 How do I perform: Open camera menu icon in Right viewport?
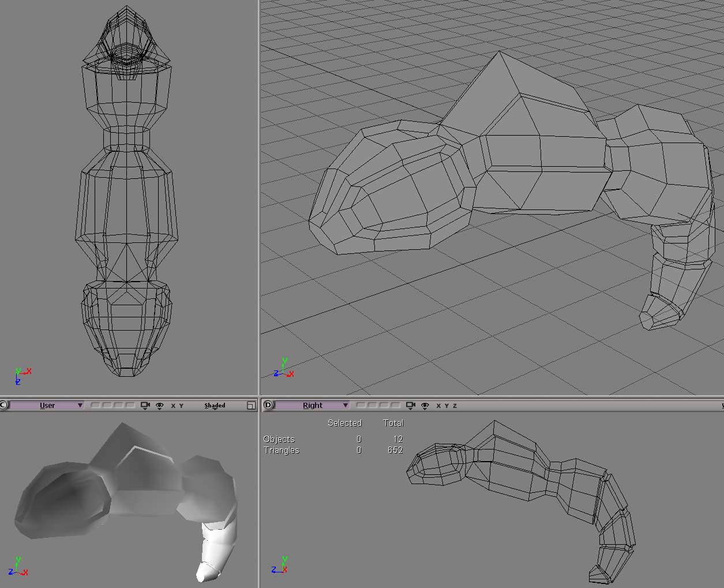click(411, 405)
